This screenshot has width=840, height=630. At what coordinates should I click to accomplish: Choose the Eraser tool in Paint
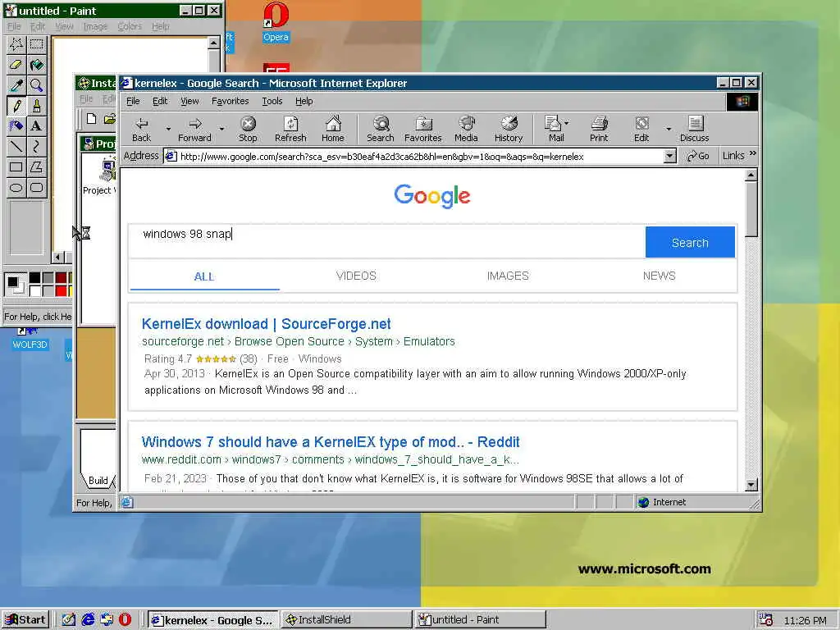pyautogui.click(x=16, y=65)
